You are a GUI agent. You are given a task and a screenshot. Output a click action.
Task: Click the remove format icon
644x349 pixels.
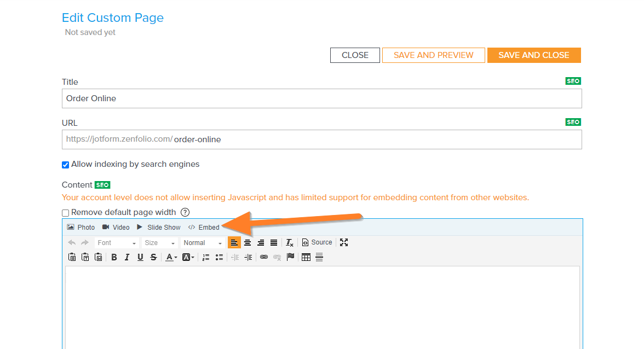coord(290,243)
